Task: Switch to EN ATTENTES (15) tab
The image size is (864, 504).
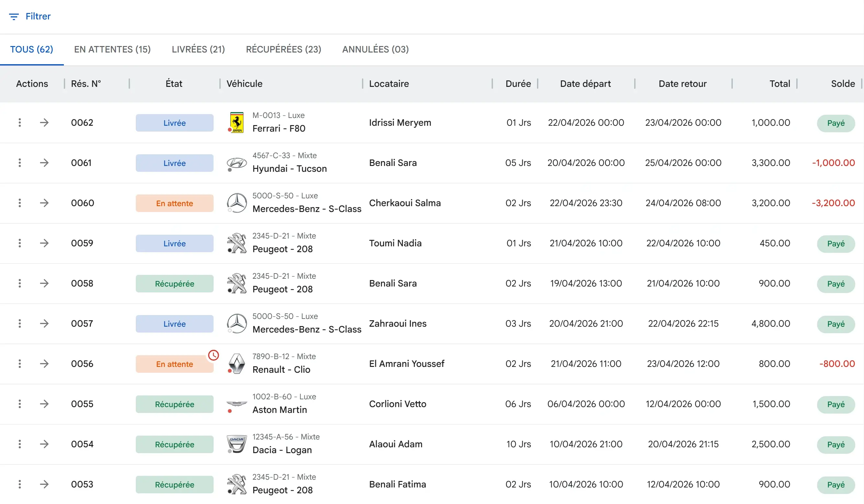Action: pos(112,49)
